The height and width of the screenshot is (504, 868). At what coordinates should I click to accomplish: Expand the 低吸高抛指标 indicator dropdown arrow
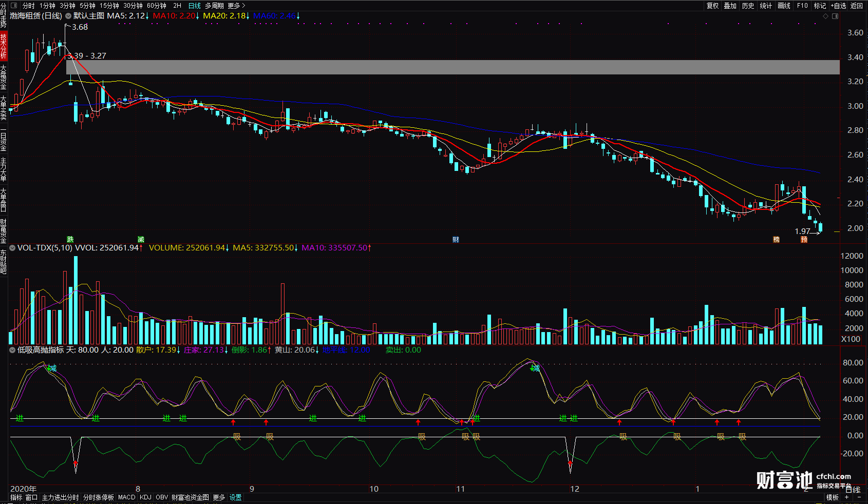[x=12, y=350]
